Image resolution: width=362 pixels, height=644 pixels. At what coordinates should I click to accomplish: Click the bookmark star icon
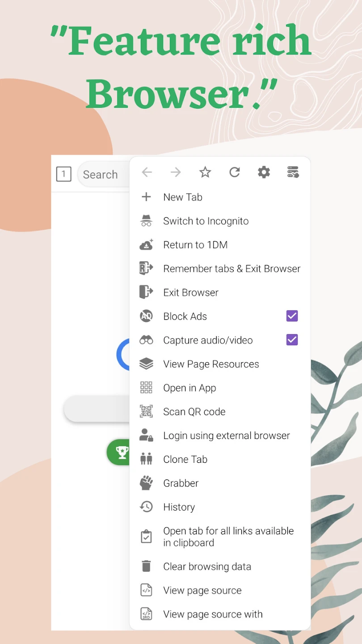[205, 172]
